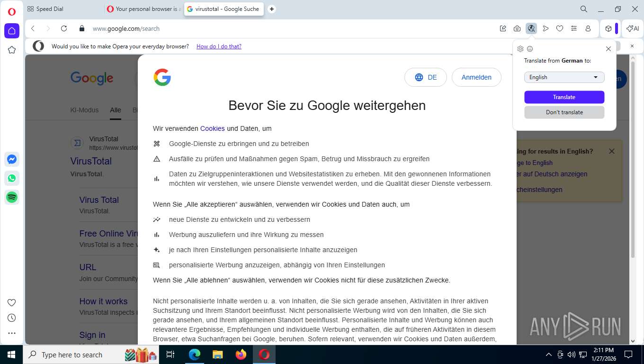Open the URL sitelink
Screen dimensions: 644x364
(88, 267)
